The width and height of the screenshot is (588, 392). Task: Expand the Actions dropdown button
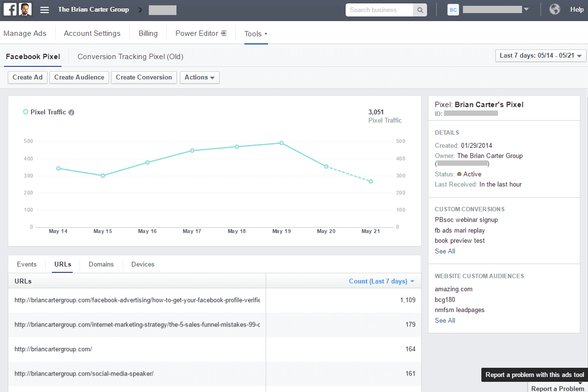[x=199, y=78]
